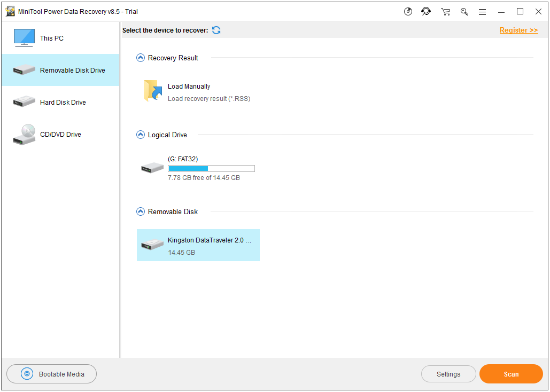Minimize the MiniTool window

point(501,12)
